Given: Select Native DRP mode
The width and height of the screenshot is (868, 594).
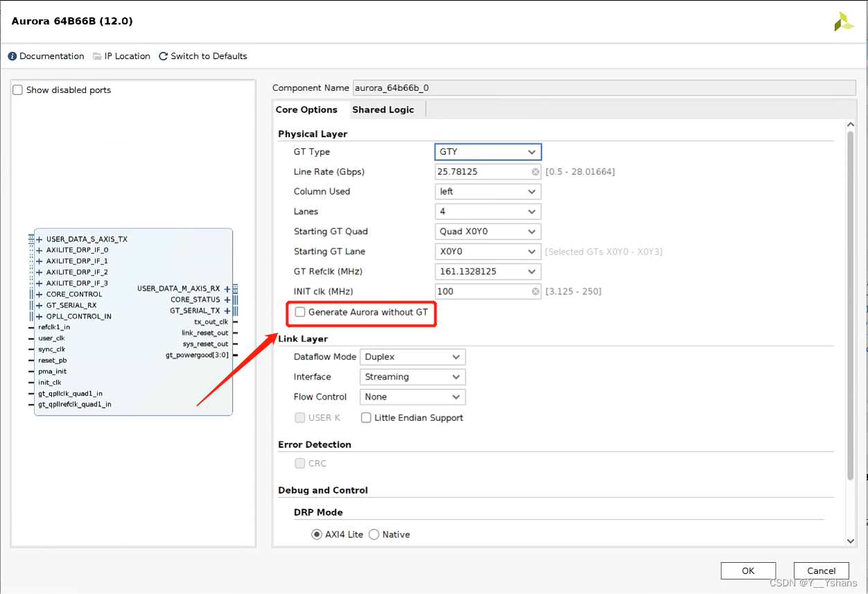Looking at the screenshot, I should 374,534.
